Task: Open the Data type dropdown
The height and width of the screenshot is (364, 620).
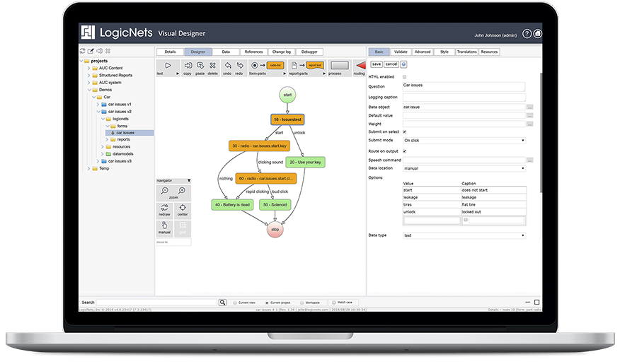Action: 464,235
